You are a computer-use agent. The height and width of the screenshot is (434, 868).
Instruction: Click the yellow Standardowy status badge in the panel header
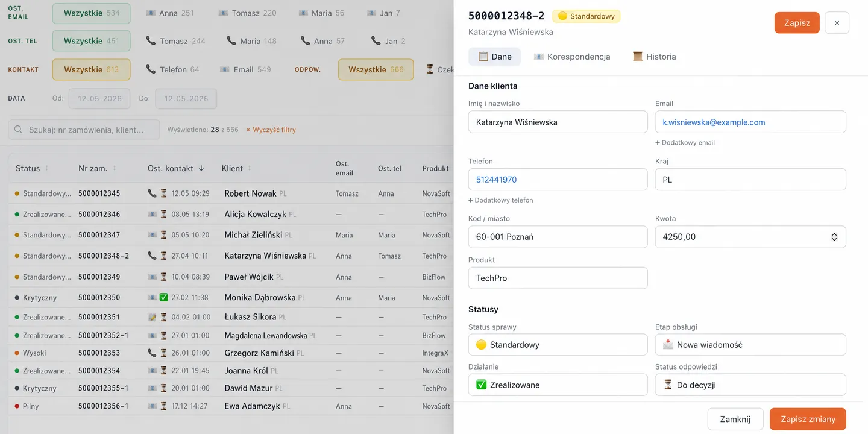pyautogui.click(x=586, y=16)
